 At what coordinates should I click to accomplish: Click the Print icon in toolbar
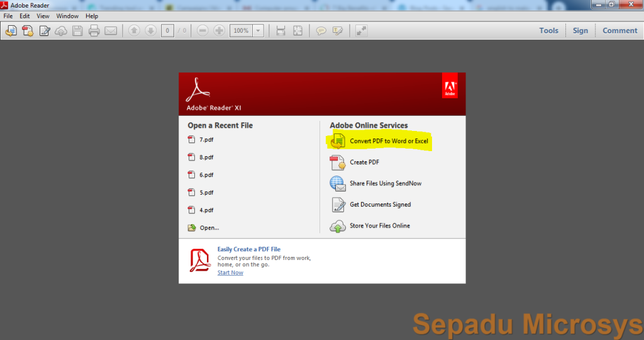pyautogui.click(x=94, y=31)
